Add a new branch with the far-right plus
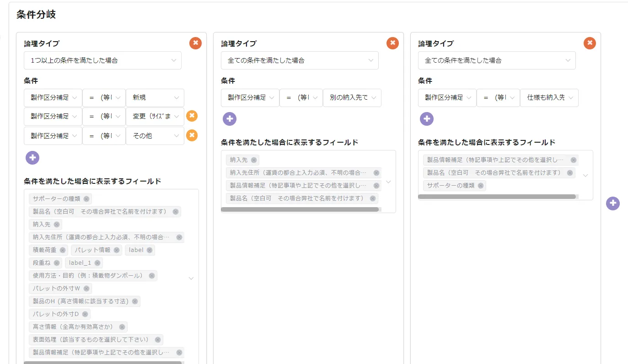The image size is (628, 364). click(x=612, y=203)
